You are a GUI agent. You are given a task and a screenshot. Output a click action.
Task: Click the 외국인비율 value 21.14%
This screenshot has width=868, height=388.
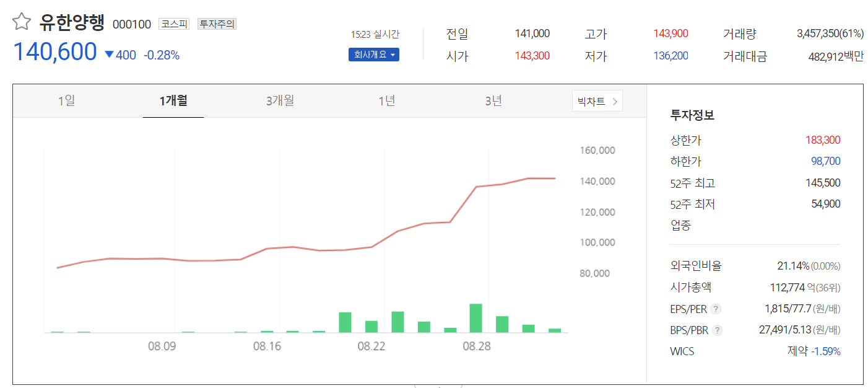click(x=793, y=266)
